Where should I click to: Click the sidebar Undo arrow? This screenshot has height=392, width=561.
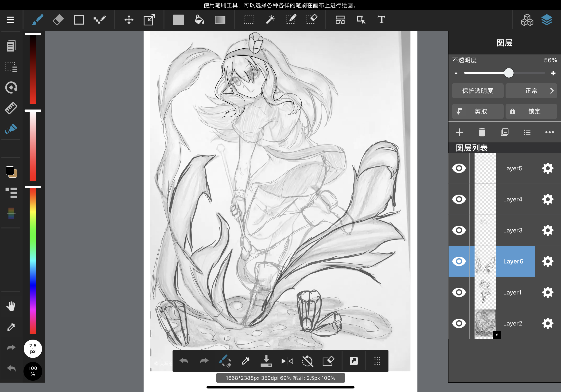click(11, 368)
